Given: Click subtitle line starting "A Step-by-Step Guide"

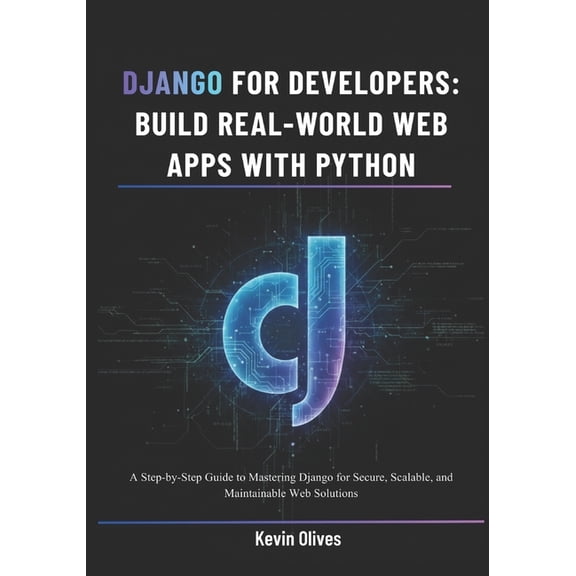Looking at the screenshot, I should pyautogui.click(x=291, y=478).
